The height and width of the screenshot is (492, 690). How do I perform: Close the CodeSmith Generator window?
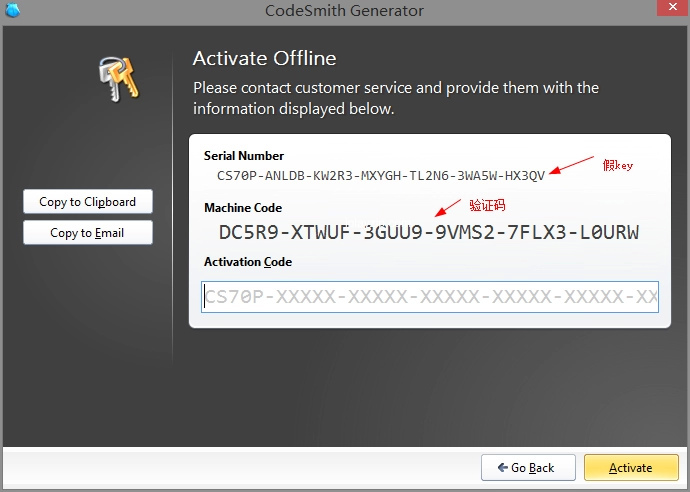tap(673, 7)
